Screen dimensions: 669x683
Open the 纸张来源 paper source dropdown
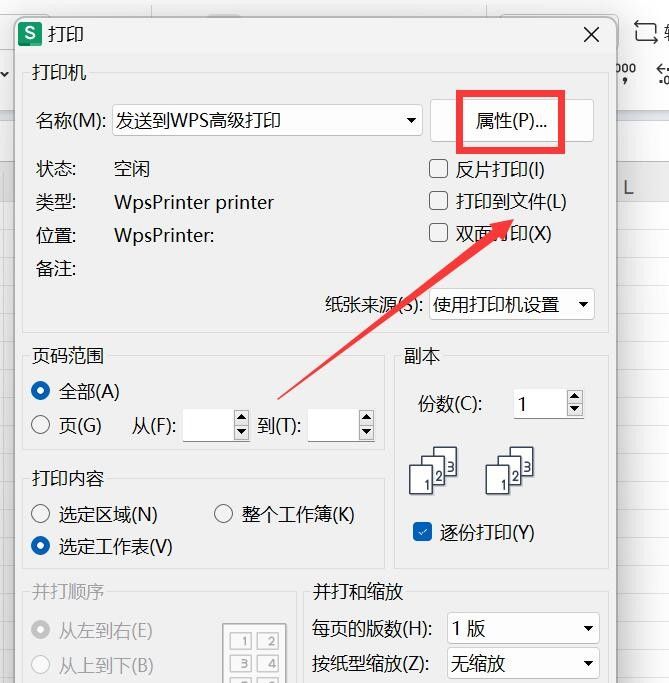point(512,304)
